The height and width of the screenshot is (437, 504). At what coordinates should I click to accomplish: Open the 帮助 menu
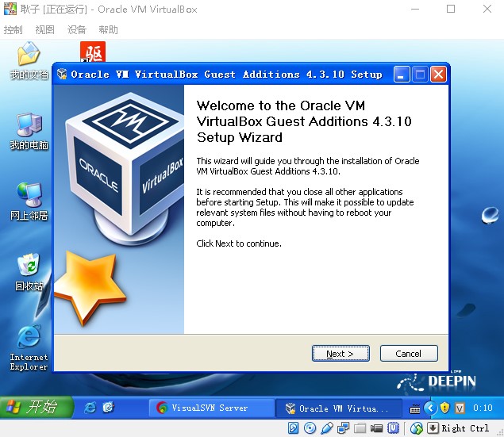pyautogui.click(x=108, y=30)
